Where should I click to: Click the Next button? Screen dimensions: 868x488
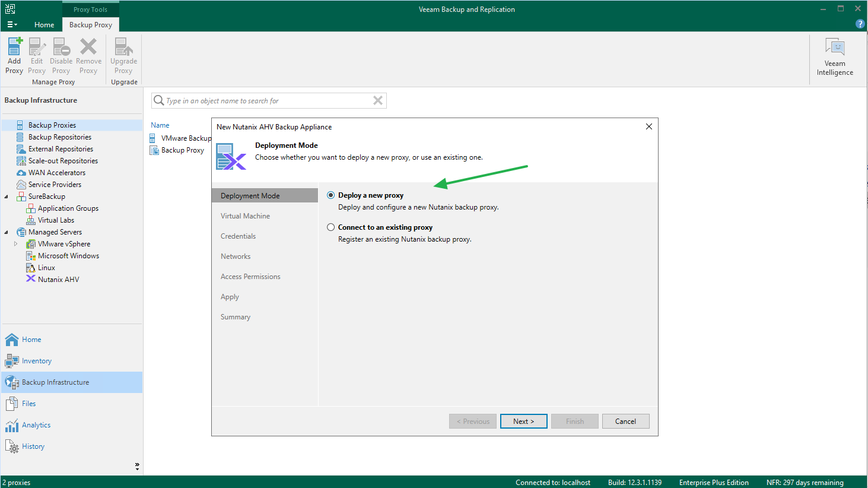(524, 422)
